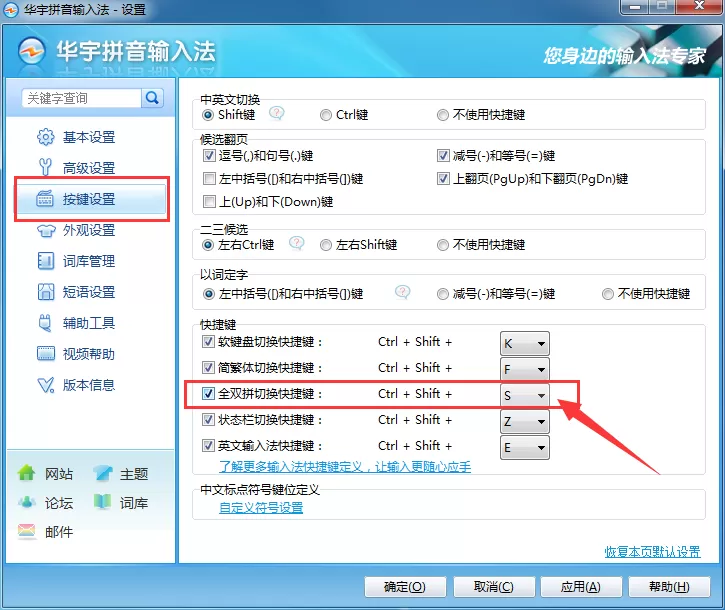Click the 取消(C) button
Image resolution: width=725 pixels, height=610 pixels.
tap(494, 587)
